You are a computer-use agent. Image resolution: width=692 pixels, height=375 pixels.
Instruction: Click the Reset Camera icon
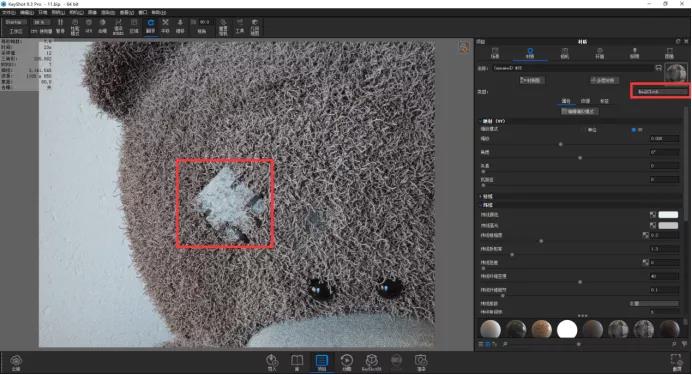click(223, 26)
